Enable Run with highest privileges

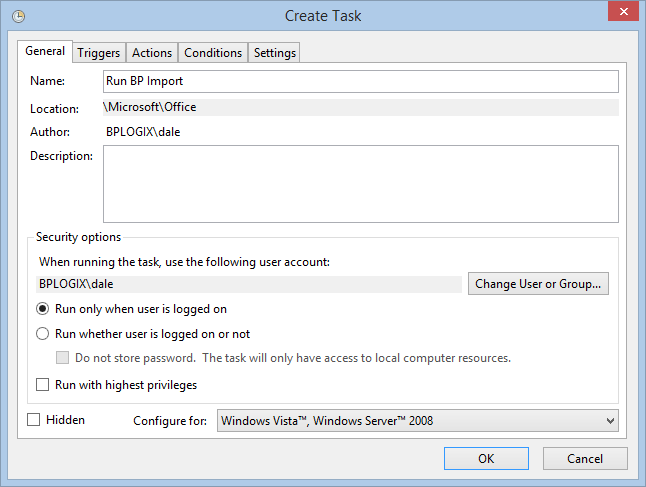pyautogui.click(x=43, y=385)
